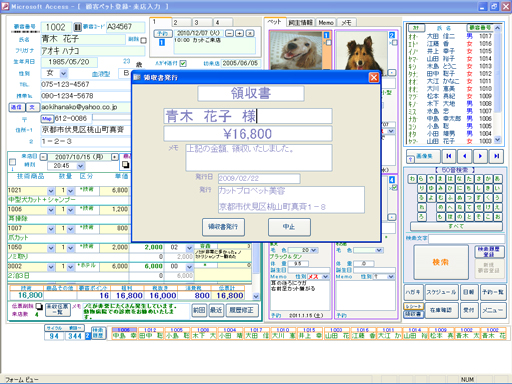The height and width of the screenshot is (384, 512).
Task: Expand the visit time 20:45 dropdown
Action: pos(80,166)
